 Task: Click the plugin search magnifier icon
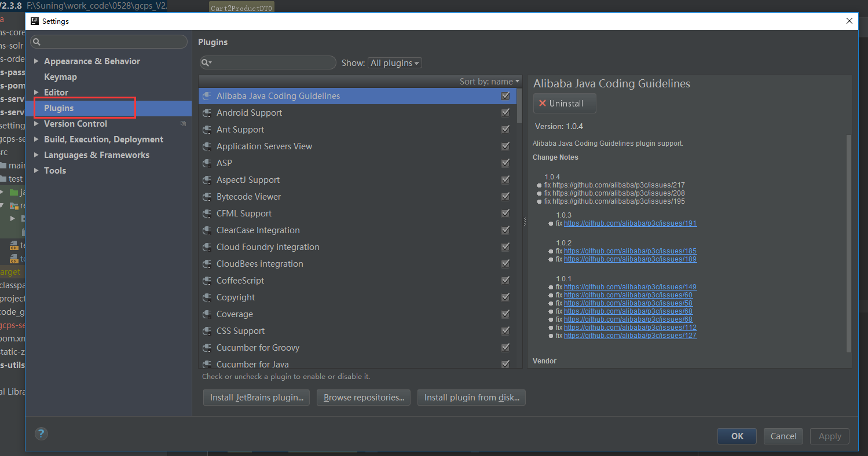[207, 62]
